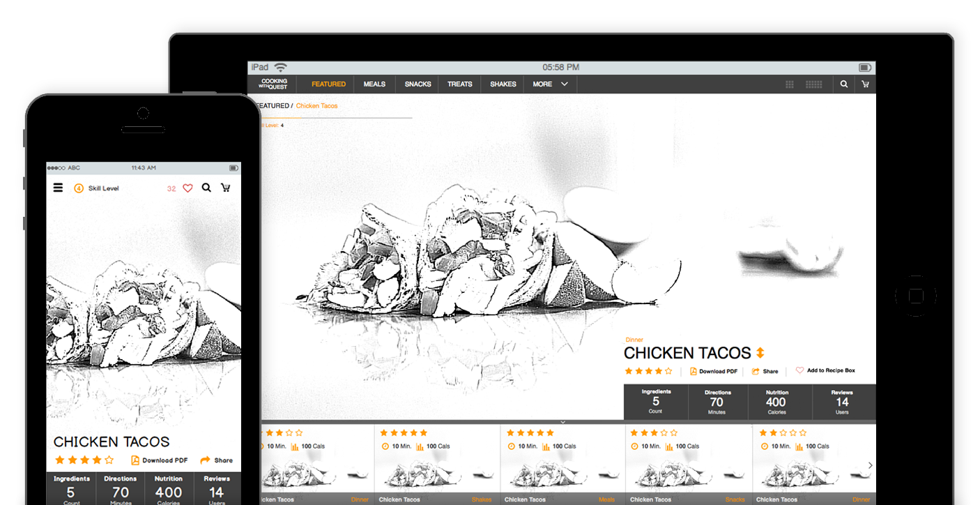Expand the MORE dropdown in navbar
Viewport: 980px width, 505px height.
[550, 84]
